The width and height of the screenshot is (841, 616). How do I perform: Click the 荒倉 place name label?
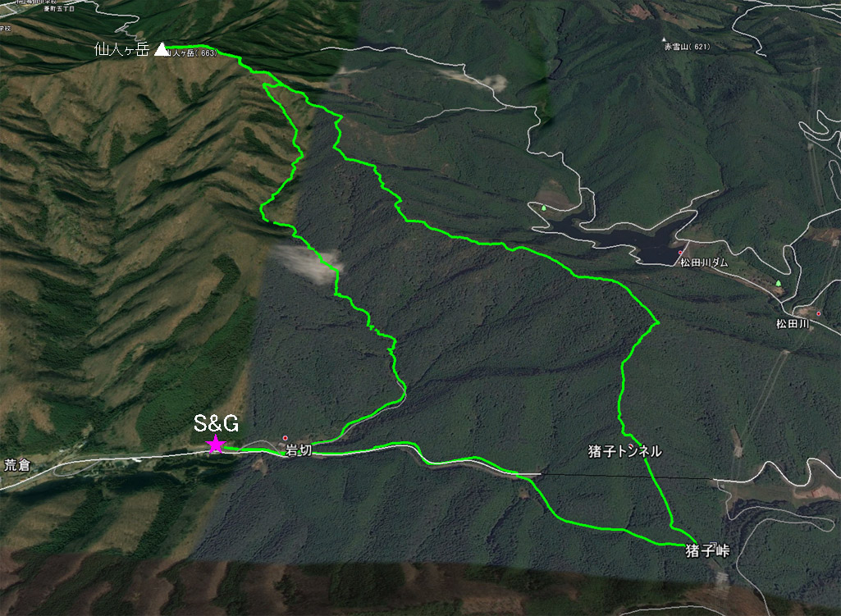17,465
